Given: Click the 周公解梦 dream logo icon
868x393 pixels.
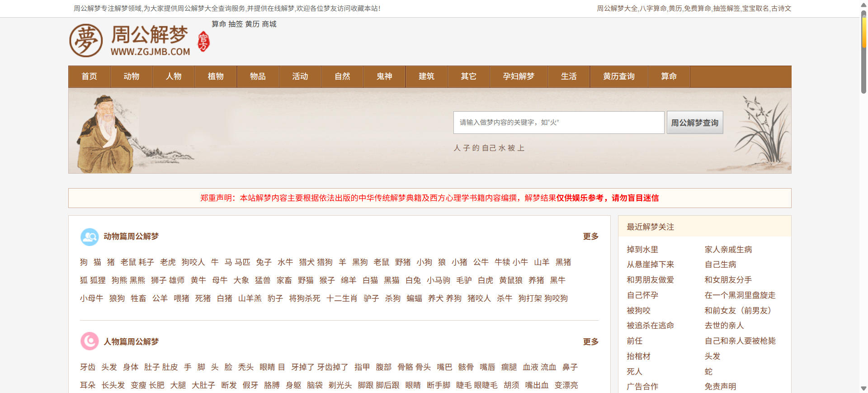Looking at the screenshot, I should [86, 41].
